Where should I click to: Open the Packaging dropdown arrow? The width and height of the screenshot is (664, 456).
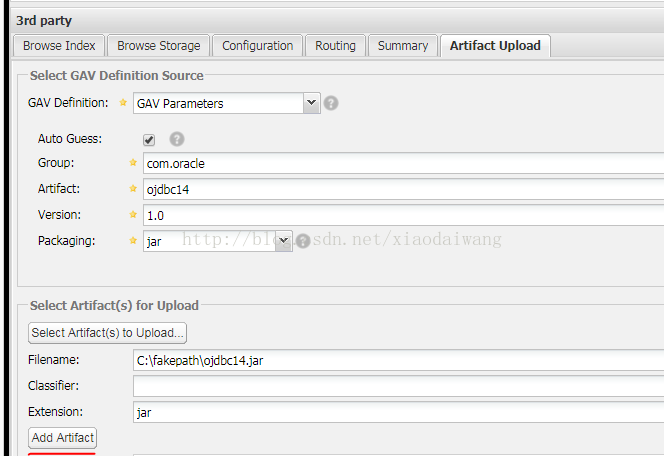[x=283, y=240]
